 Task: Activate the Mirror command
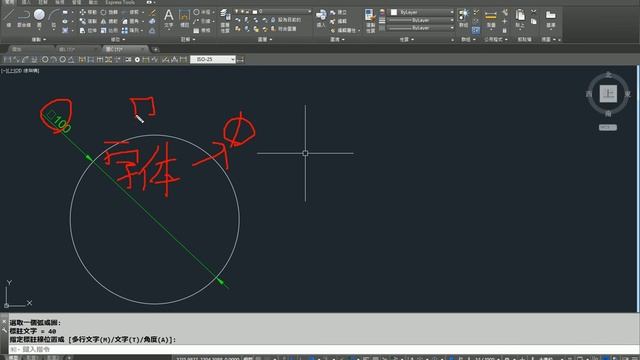[x=109, y=21]
